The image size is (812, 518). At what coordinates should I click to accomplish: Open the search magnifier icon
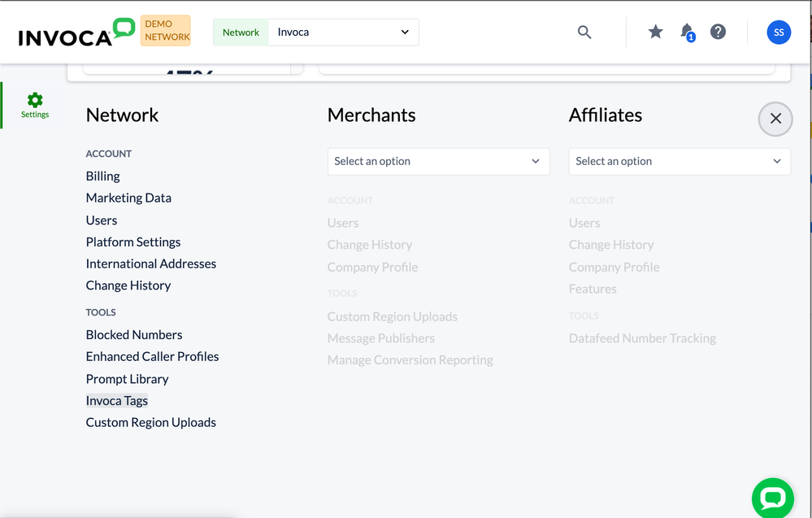584,32
